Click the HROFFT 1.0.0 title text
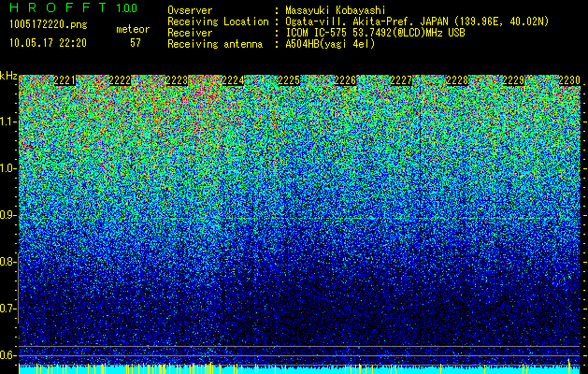Image resolution: width=588 pixels, height=374 pixels. tap(74, 7)
